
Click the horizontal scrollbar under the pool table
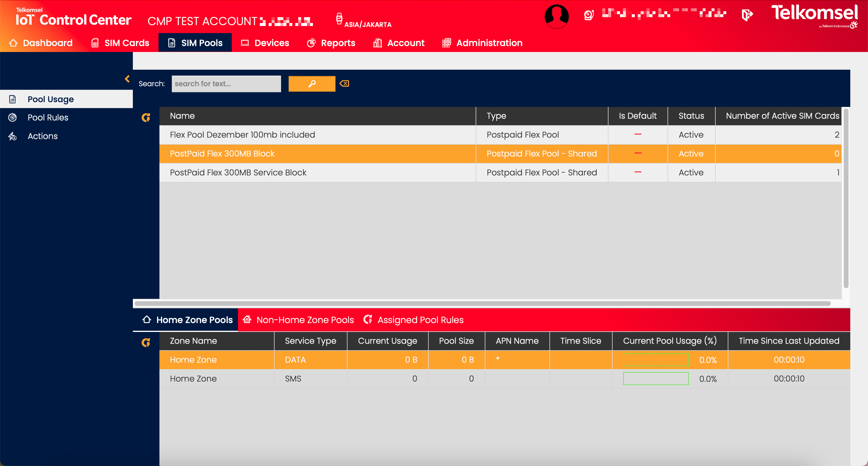(482, 303)
